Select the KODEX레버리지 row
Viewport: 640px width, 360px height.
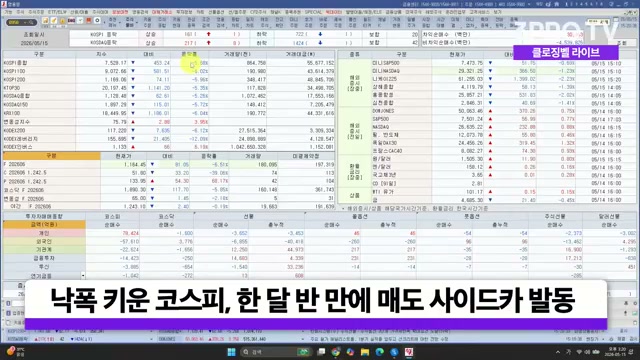(169, 139)
